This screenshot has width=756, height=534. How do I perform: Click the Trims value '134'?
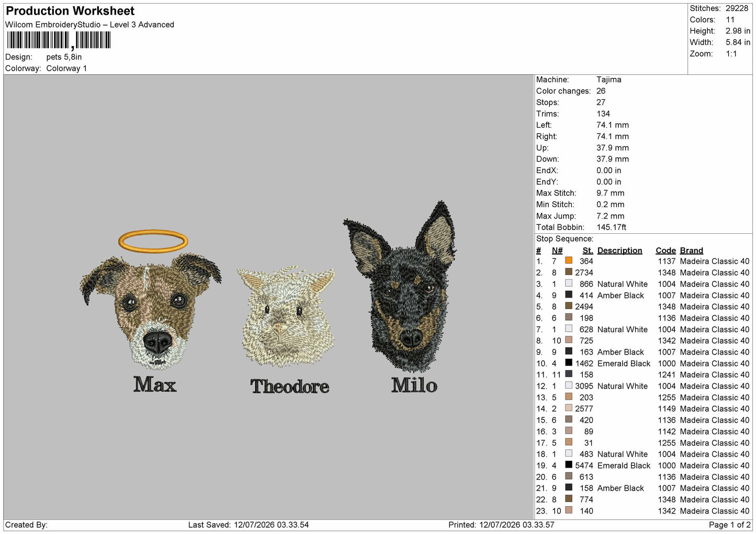tap(603, 113)
